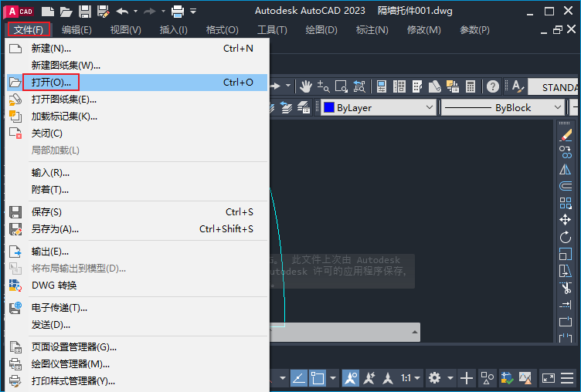Expand Quick Access Toolbar customize arrow
Viewport: 581px width, 392px height.
click(x=193, y=12)
